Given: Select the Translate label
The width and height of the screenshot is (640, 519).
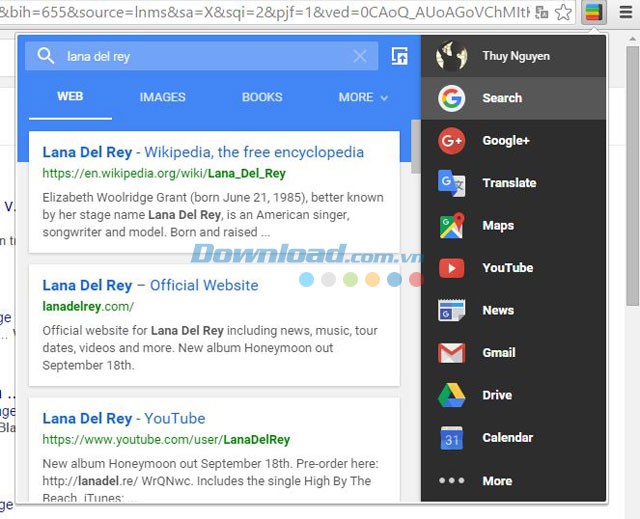Looking at the screenshot, I should click(509, 183).
